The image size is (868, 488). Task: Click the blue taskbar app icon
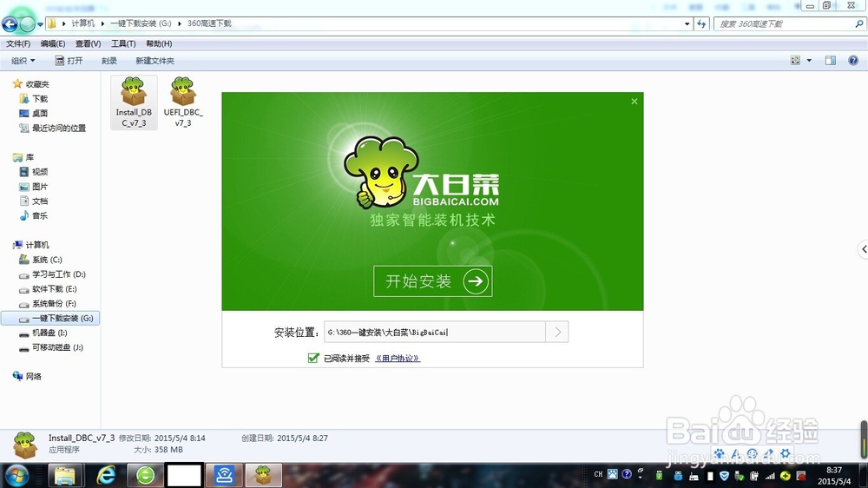(224, 475)
